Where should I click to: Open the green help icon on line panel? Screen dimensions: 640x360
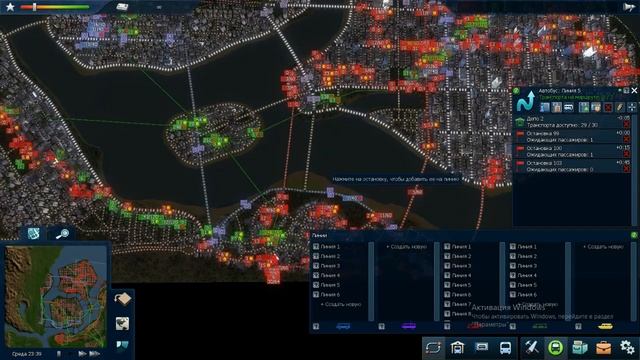[516, 91]
